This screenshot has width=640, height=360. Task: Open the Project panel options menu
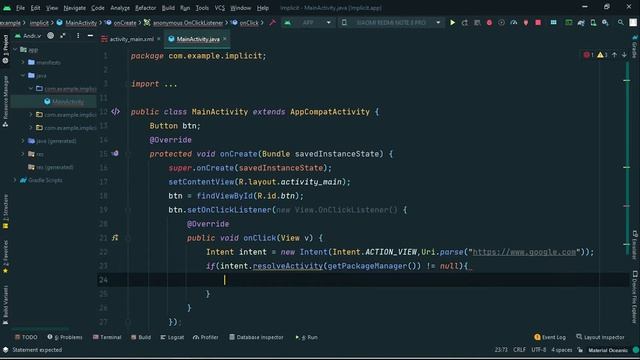point(78,36)
